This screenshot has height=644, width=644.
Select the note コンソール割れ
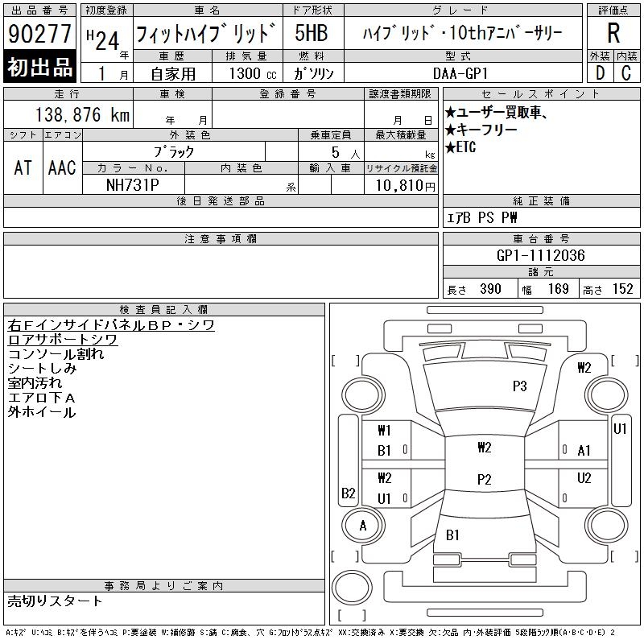(56, 354)
